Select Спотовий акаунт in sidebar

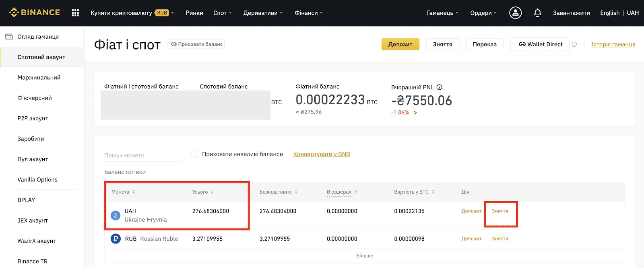(x=41, y=57)
